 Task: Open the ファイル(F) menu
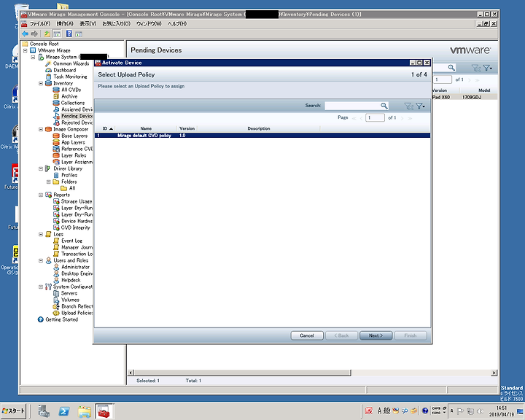tap(40, 24)
